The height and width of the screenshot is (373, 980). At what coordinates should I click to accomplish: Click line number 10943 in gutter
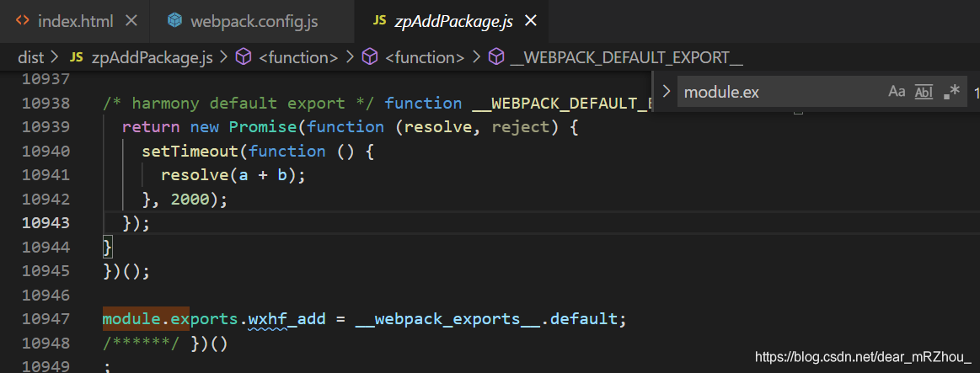(x=46, y=223)
